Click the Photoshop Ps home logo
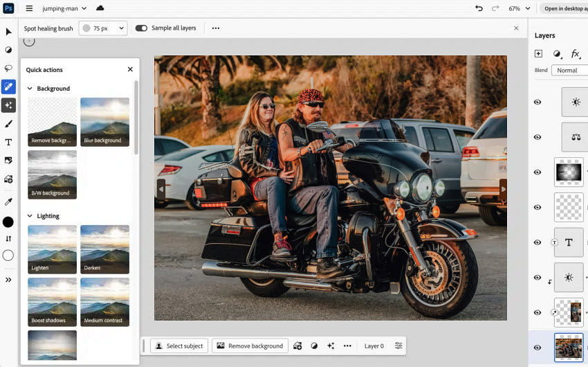 point(8,8)
